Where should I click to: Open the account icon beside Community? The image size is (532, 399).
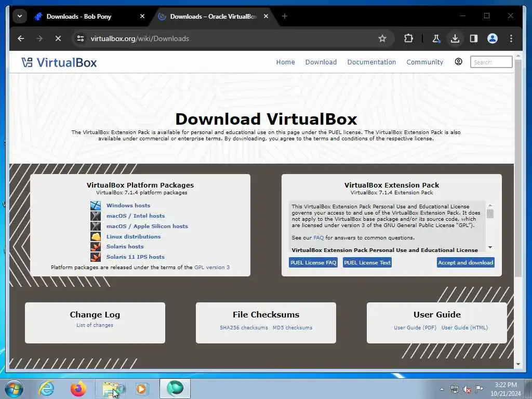[x=458, y=62]
